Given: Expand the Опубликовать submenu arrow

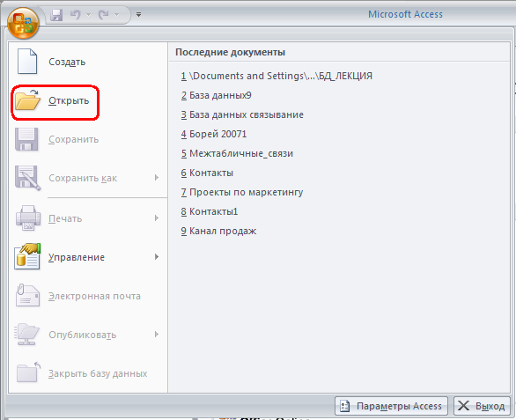Looking at the screenshot, I should coord(157,334).
